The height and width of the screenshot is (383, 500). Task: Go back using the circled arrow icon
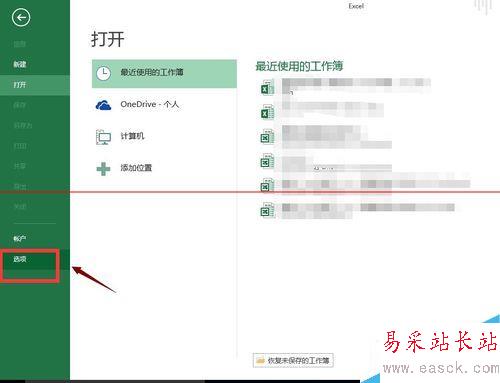(21, 17)
